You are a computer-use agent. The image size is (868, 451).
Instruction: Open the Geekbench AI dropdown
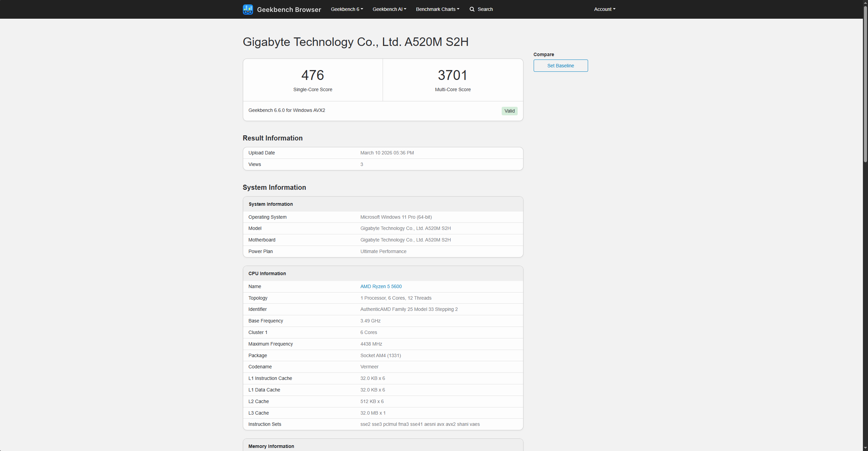click(x=389, y=9)
